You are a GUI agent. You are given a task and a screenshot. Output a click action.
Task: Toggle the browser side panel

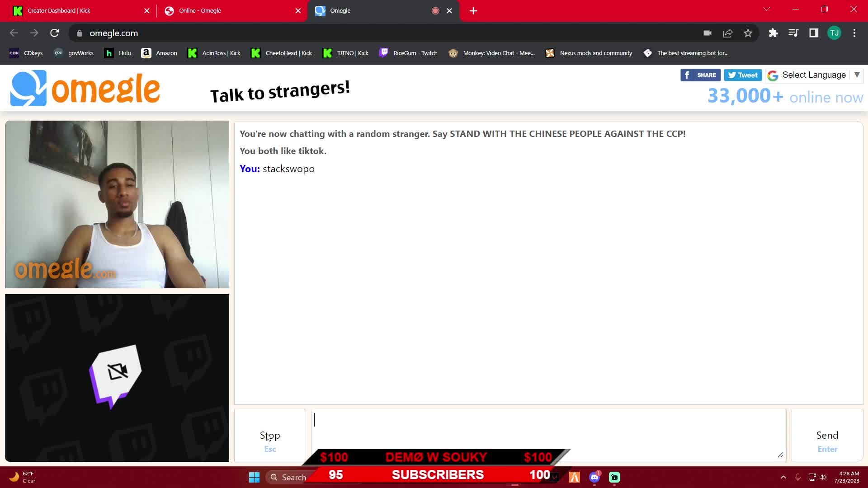[813, 33]
